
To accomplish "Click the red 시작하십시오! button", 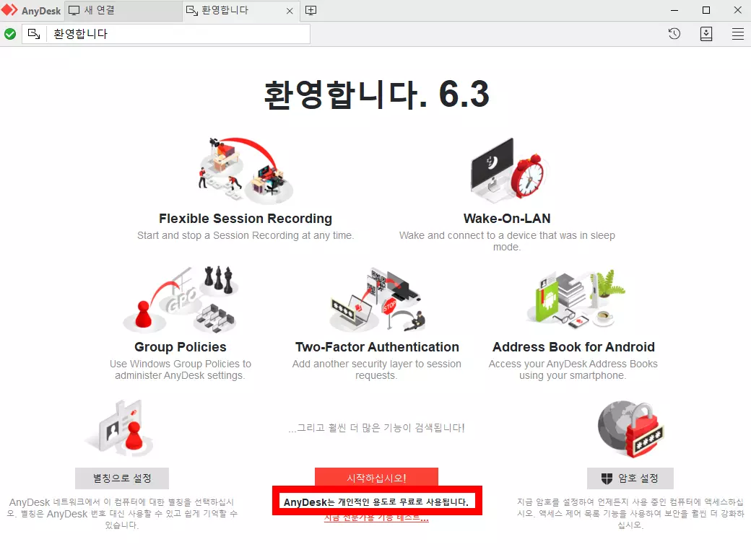I will 376,477.
